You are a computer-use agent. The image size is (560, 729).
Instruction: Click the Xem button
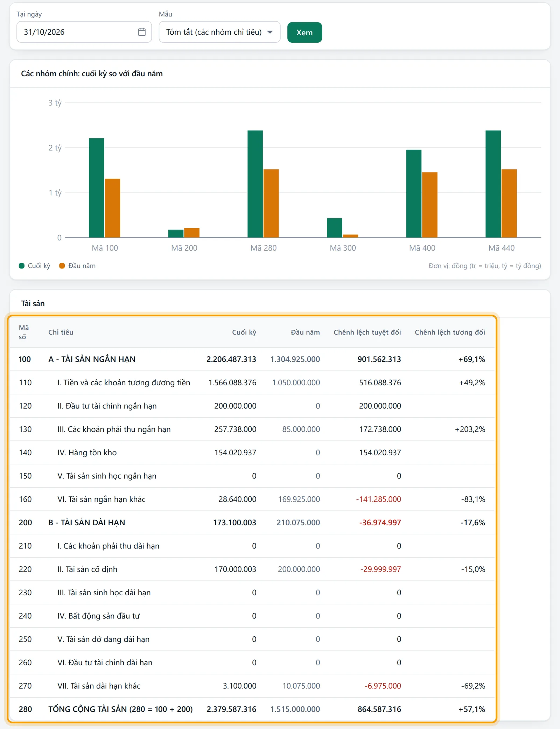coord(304,33)
